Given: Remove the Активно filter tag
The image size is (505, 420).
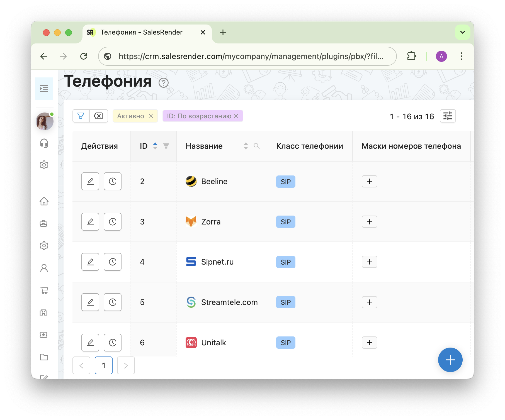Looking at the screenshot, I should point(151,116).
